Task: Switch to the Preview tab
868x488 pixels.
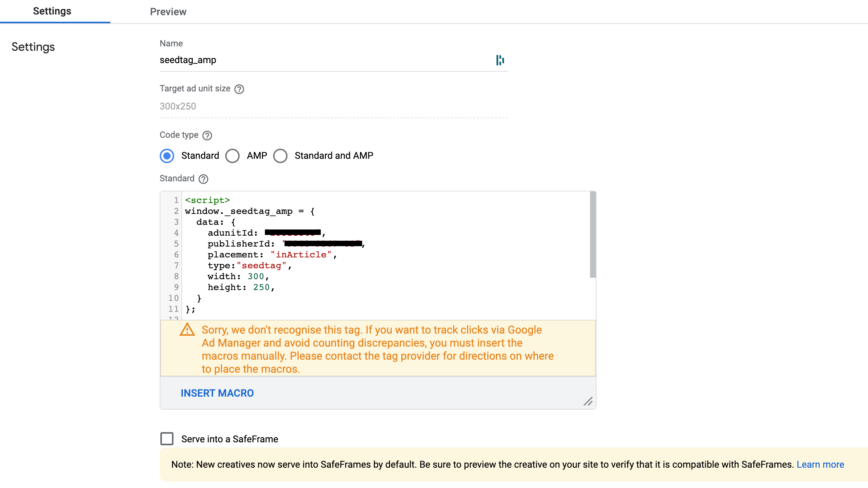Action: pyautogui.click(x=168, y=11)
